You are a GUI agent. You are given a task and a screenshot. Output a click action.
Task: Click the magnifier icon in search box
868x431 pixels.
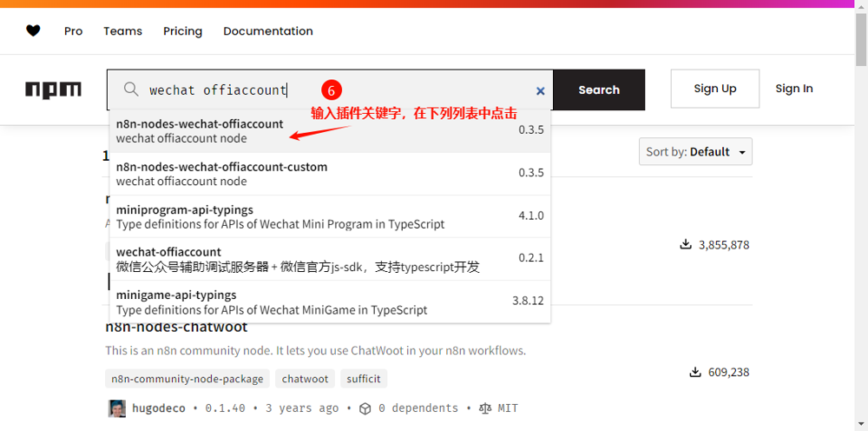pos(131,90)
